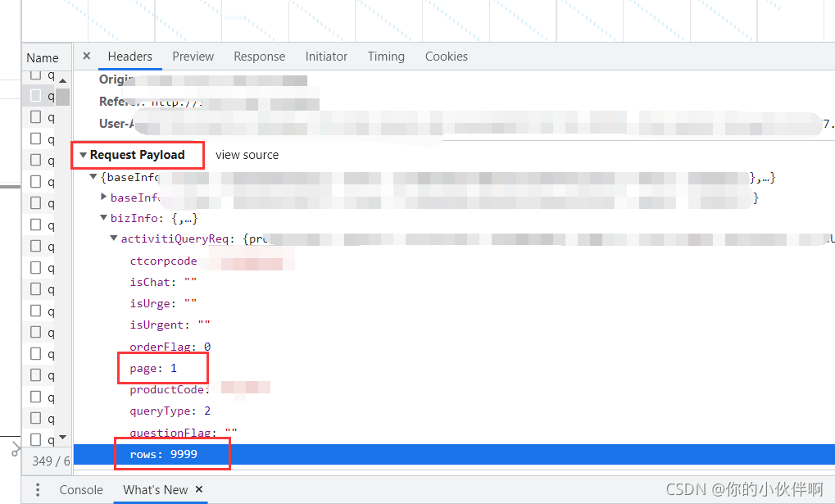835x504 pixels.
Task: Collapse the bizInfo node
Action: click(x=104, y=217)
